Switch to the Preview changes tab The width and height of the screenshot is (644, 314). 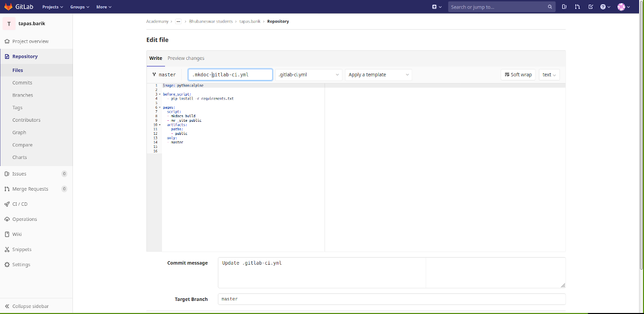186,58
